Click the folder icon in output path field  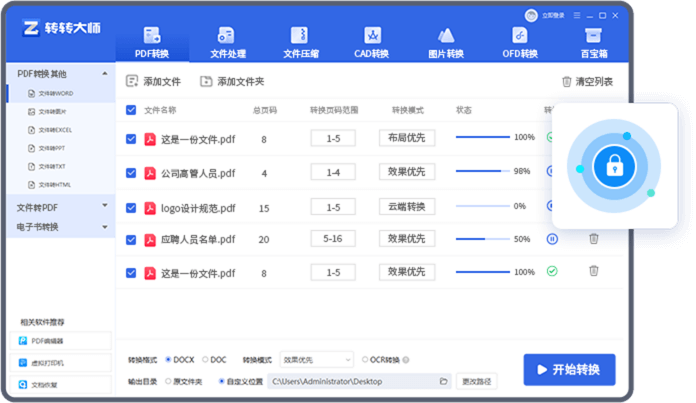tap(443, 381)
